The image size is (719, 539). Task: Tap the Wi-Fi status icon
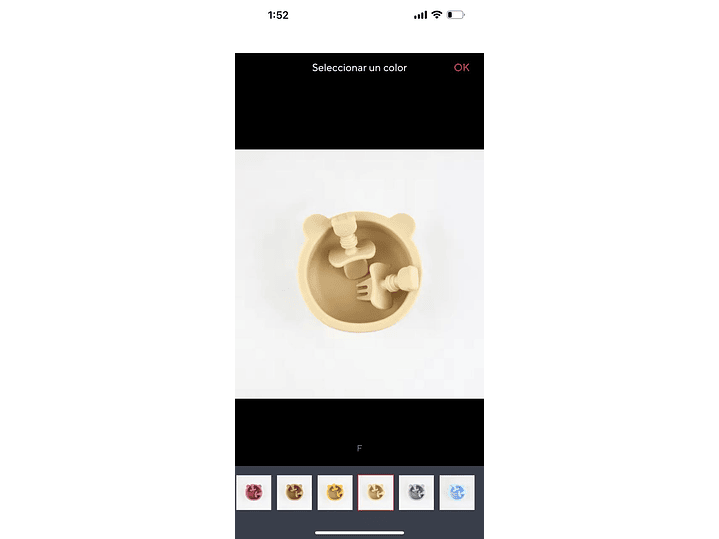437,15
